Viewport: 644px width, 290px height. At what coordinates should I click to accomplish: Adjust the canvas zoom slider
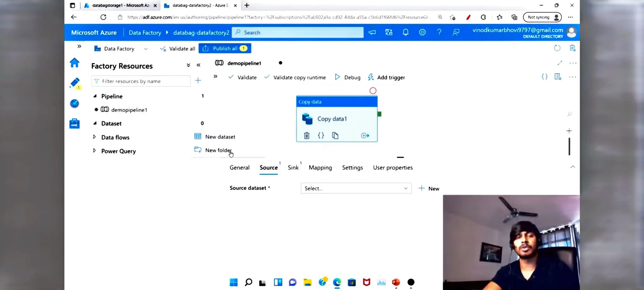point(569,146)
